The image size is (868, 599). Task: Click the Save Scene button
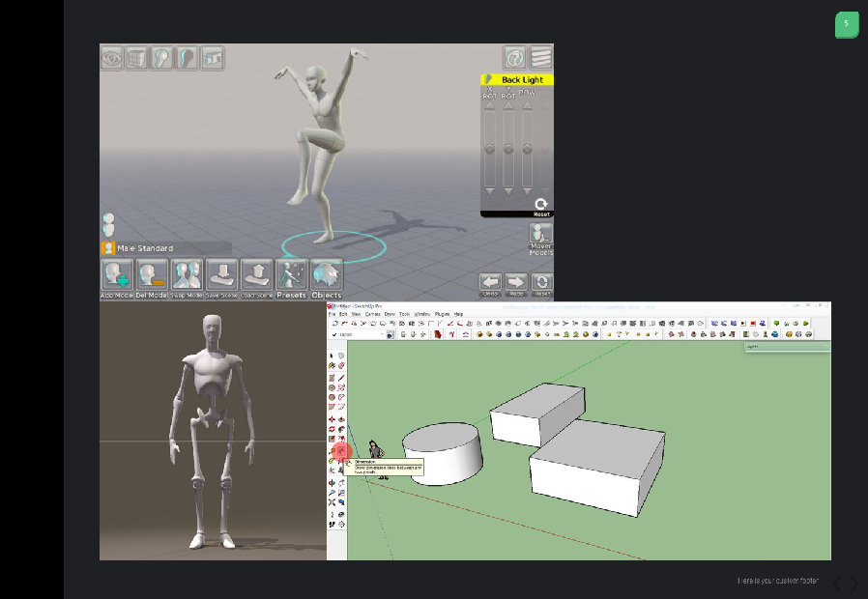221,279
